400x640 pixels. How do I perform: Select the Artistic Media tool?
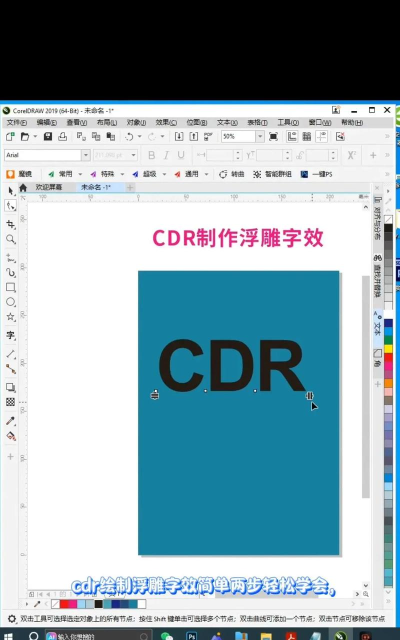[11, 272]
